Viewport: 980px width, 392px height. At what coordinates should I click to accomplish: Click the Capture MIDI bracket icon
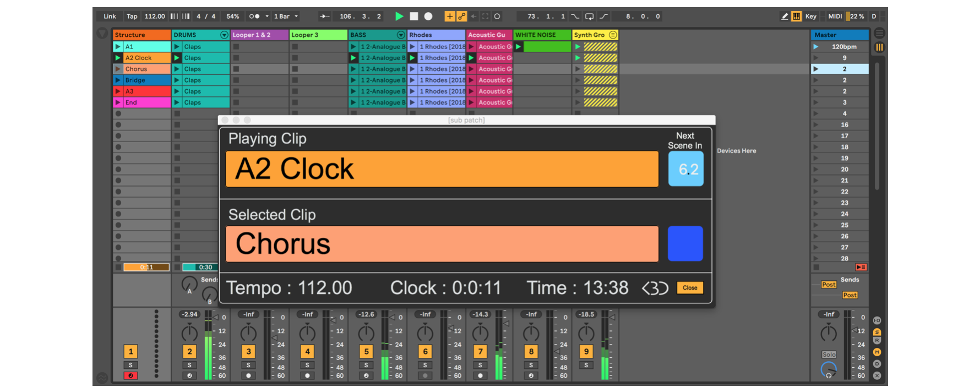[485, 17]
